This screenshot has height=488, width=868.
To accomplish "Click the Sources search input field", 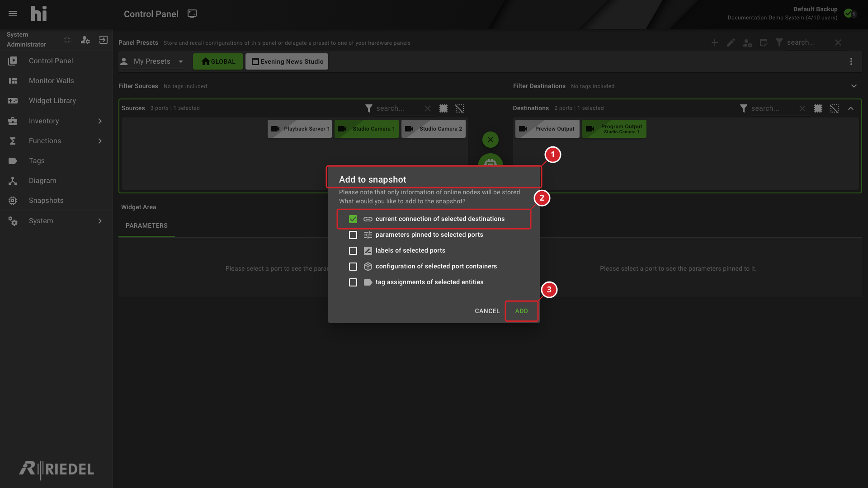I will click(x=398, y=108).
